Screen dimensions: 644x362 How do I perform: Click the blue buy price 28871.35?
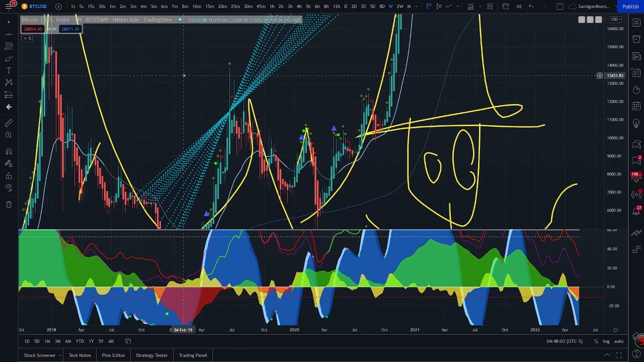click(70, 29)
